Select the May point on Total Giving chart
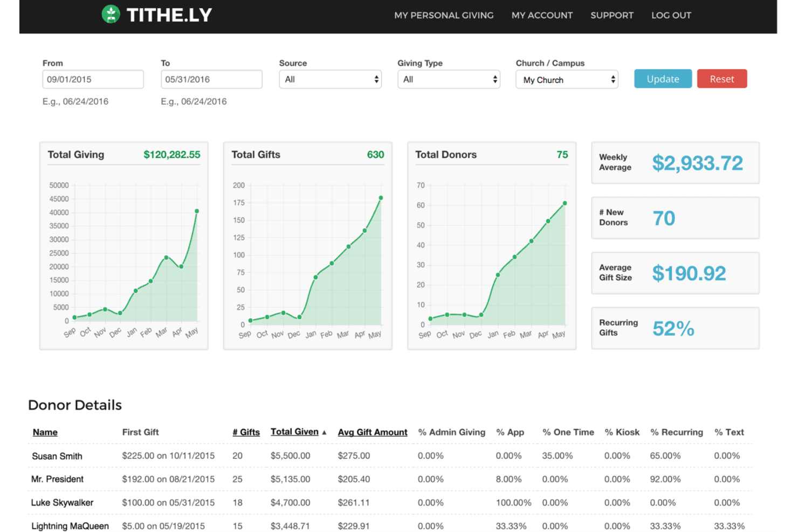 (x=197, y=211)
